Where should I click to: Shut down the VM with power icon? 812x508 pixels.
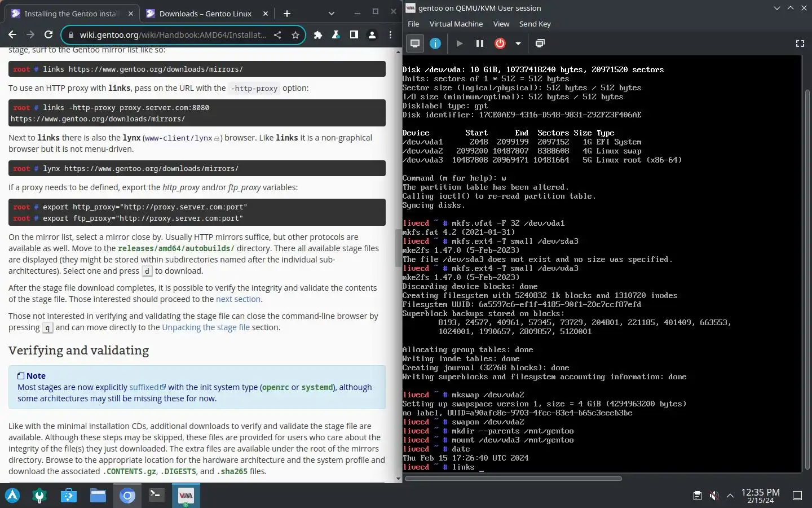click(x=500, y=43)
